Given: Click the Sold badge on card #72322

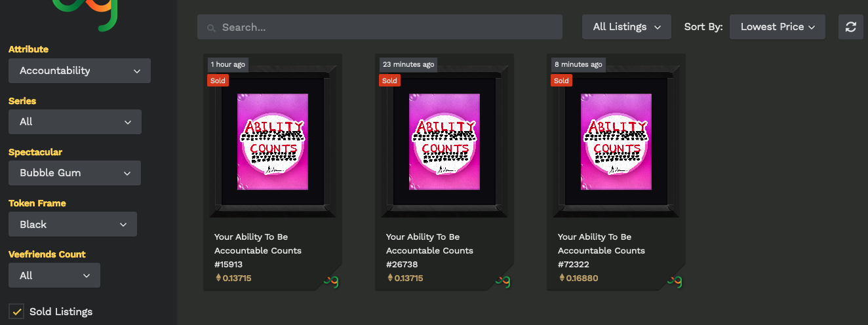Looking at the screenshot, I should 562,81.
